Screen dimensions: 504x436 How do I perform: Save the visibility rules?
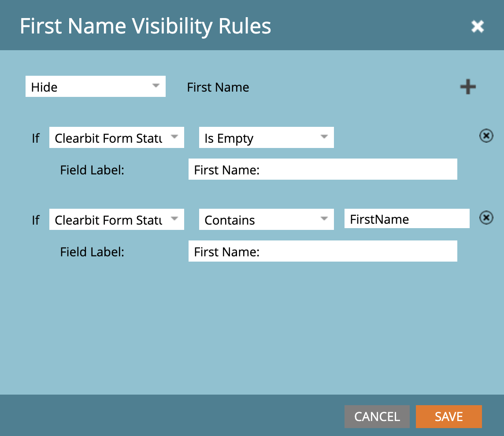pyautogui.click(x=449, y=417)
